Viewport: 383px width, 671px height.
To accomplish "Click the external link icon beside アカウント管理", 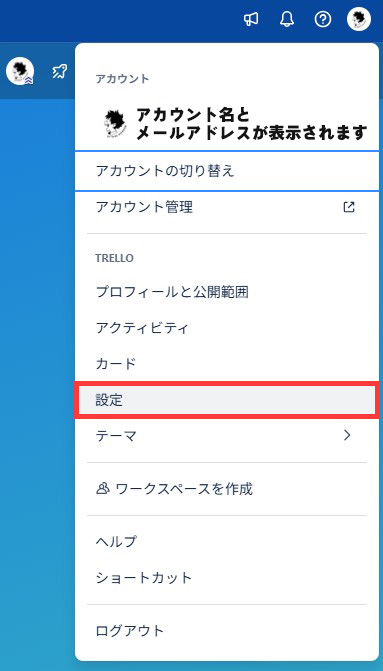I will (349, 207).
